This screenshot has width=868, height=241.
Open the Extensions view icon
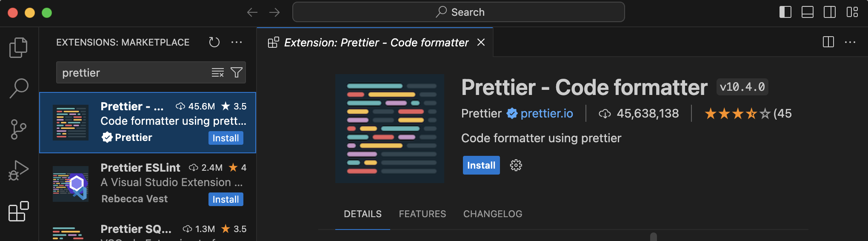click(18, 211)
